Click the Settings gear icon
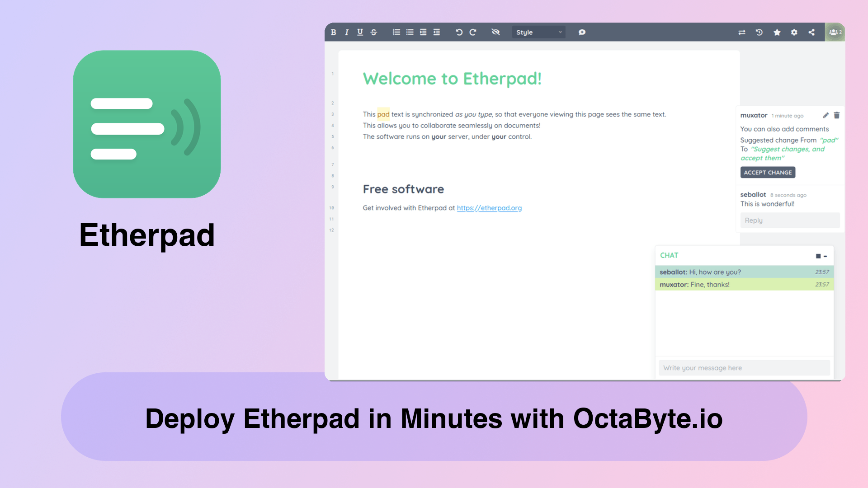 (794, 32)
